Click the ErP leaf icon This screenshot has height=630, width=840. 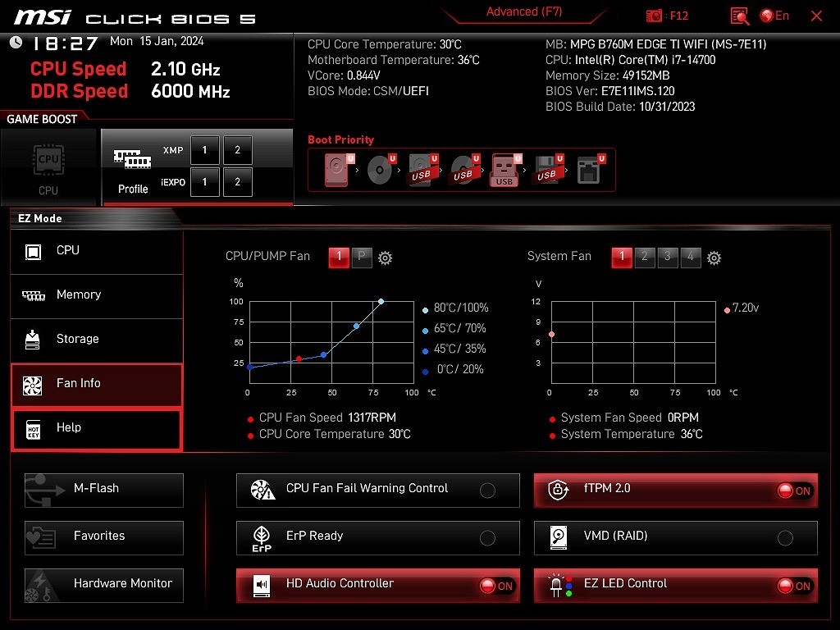(x=262, y=538)
